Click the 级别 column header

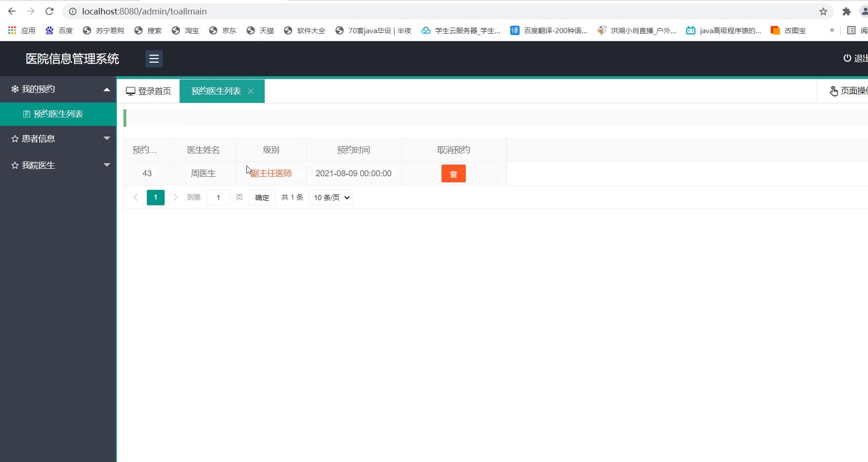coord(271,150)
